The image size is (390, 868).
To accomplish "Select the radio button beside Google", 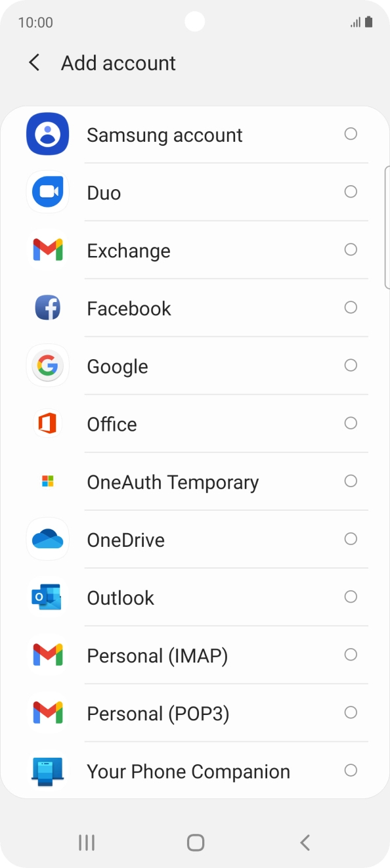I will click(x=351, y=366).
